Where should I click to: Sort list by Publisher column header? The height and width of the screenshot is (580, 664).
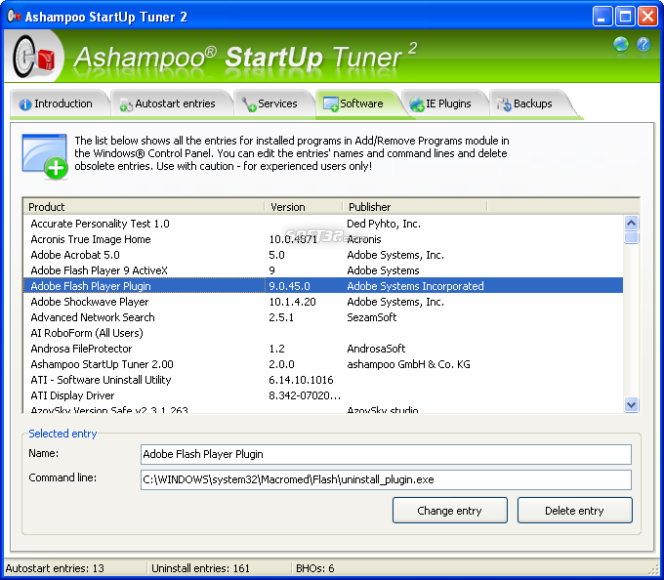click(415, 207)
